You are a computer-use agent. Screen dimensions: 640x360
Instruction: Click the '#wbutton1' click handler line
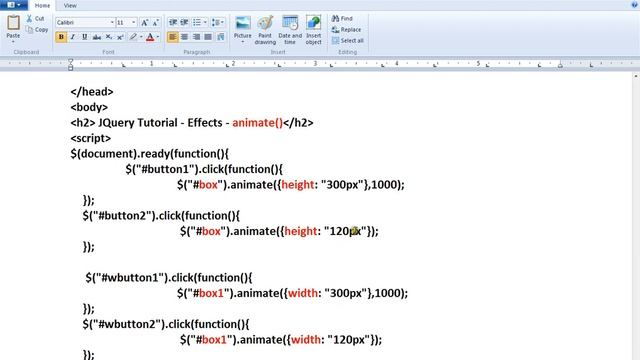coord(169,278)
